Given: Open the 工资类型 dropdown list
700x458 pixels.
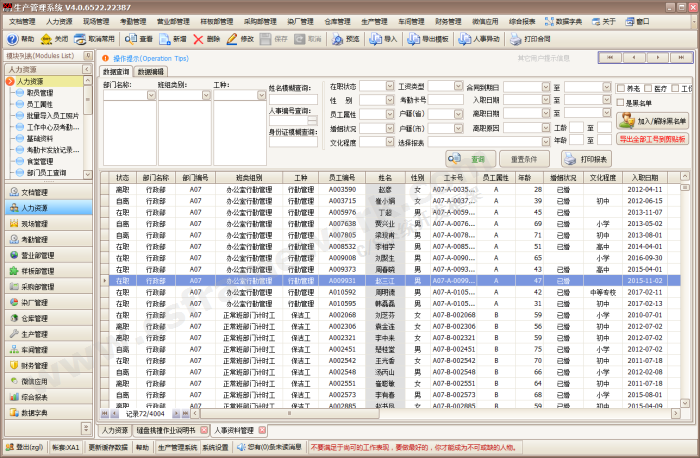Looking at the screenshot, I should tap(458, 87).
